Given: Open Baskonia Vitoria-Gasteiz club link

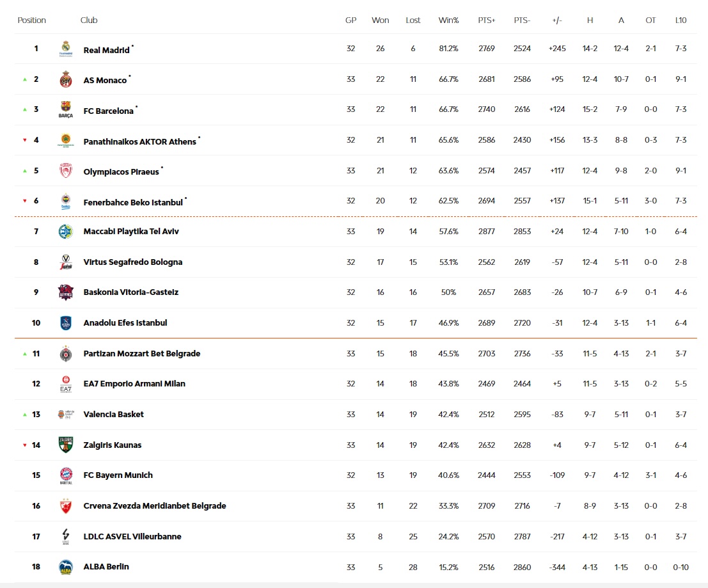Looking at the screenshot, I should 131,292.
